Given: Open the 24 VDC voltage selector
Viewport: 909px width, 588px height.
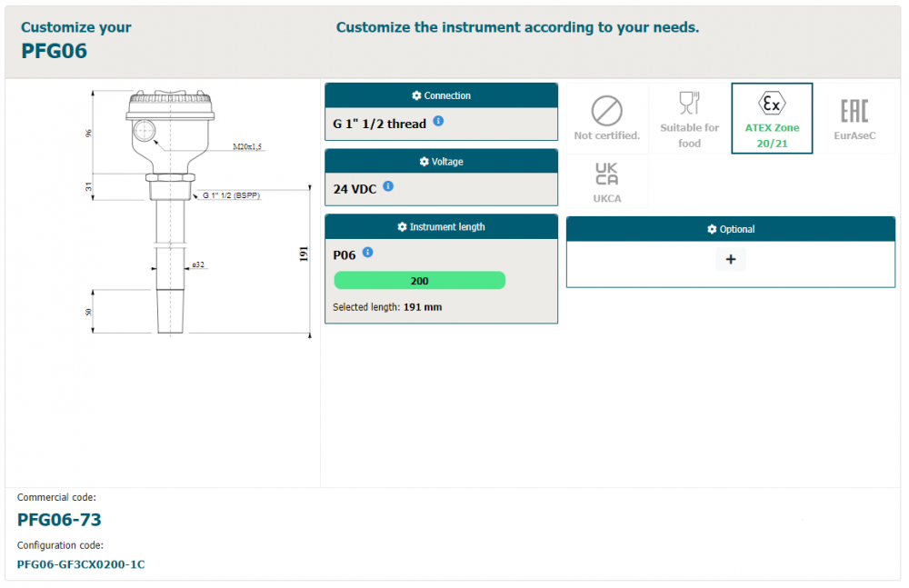Looking at the screenshot, I should (x=356, y=189).
